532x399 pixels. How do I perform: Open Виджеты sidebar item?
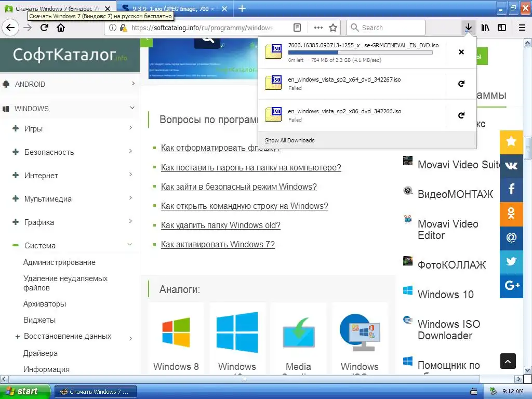[x=39, y=320]
